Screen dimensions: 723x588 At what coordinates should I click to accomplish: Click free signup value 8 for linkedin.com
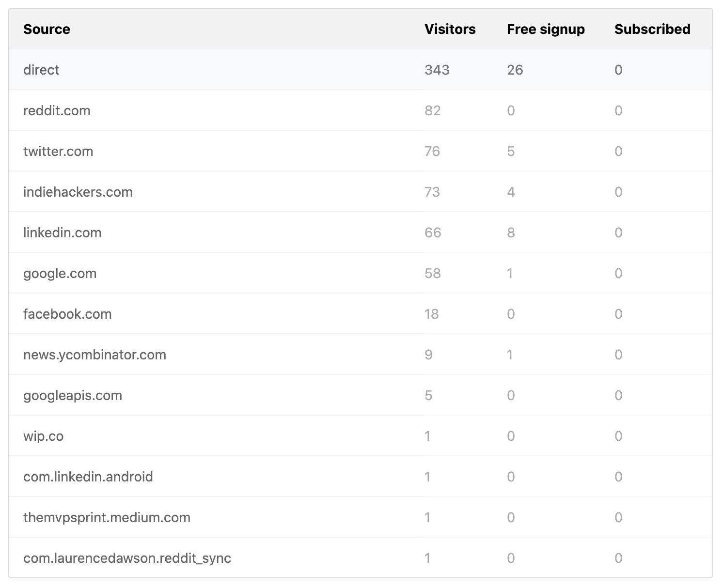[511, 232]
